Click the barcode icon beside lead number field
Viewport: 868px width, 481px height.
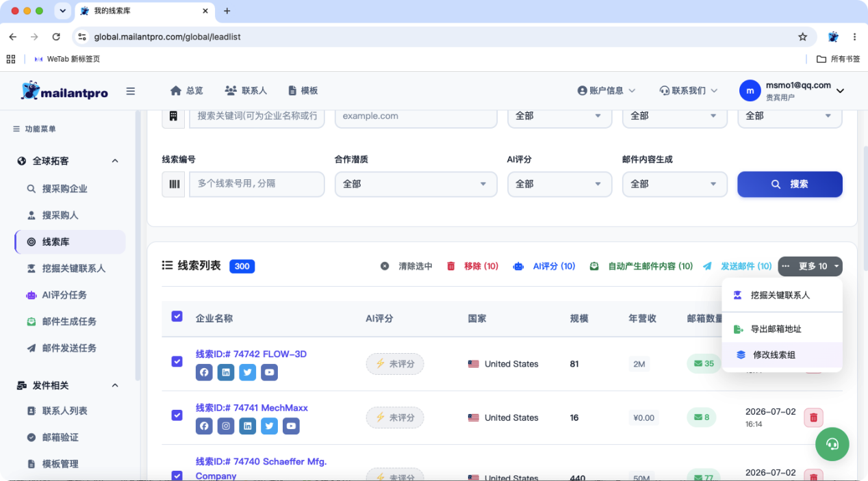tap(173, 184)
